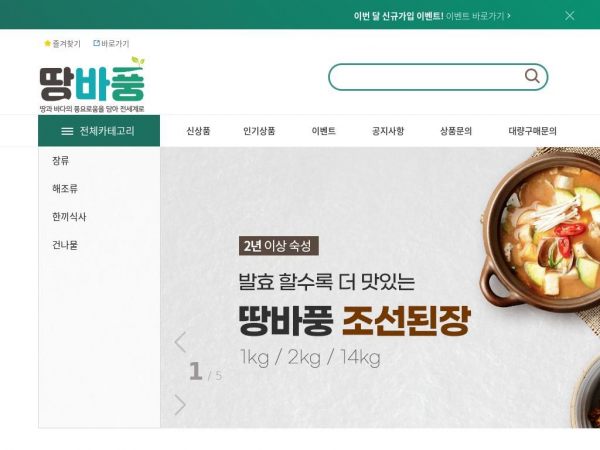This screenshot has height=450, width=600.
Task: Click the magnifying glass search icon
Action: tap(532, 76)
